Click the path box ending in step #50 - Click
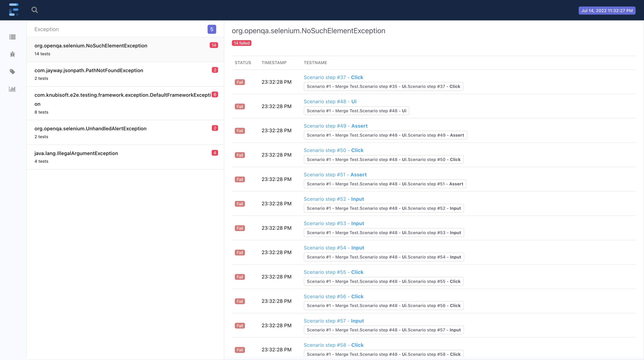This screenshot has height=360, width=644. click(384, 159)
